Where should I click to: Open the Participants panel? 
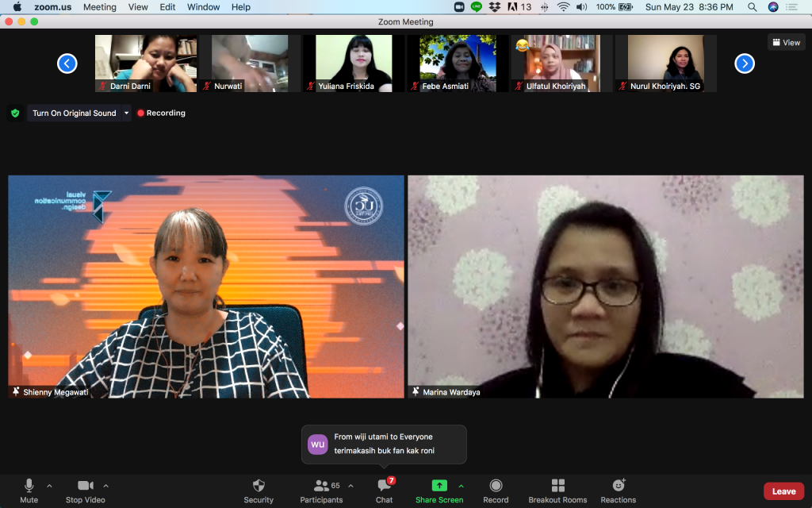(321, 490)
